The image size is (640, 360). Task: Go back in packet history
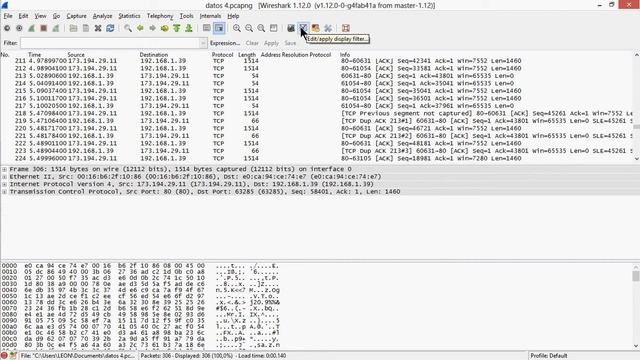tap(140, 28)
